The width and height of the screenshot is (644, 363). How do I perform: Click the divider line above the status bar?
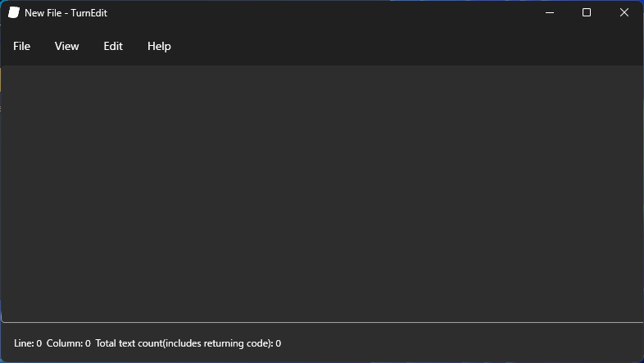click(x=322, y=322)
